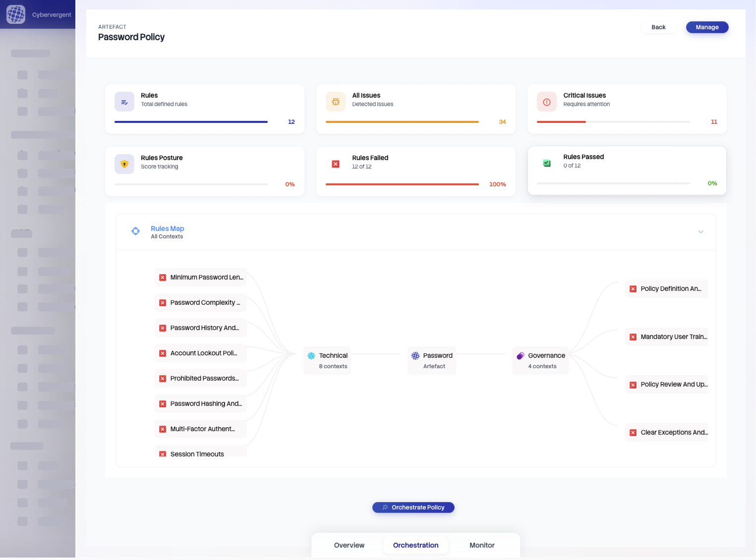
Task: Switch to the Monitor tab
Action: tap(482, 545)
